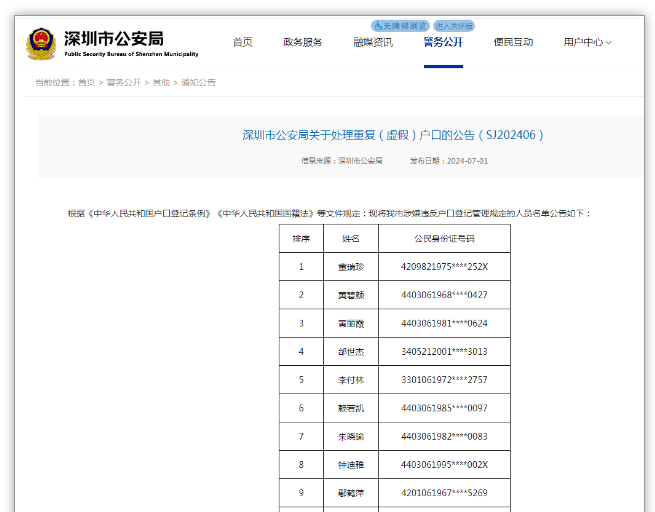Click the 排序 column header
655x512 pixels.
[x=301, y=238]
